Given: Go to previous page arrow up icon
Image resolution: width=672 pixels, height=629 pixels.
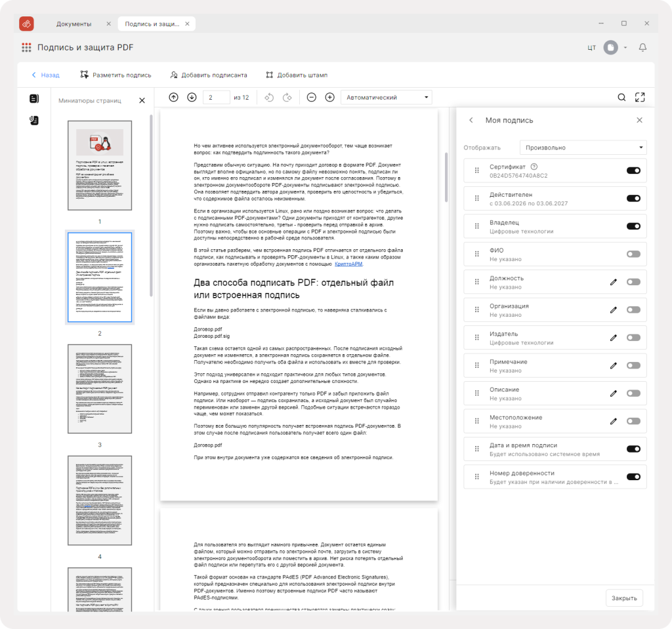Looking at the screenshot, I should tap(173, 97).
